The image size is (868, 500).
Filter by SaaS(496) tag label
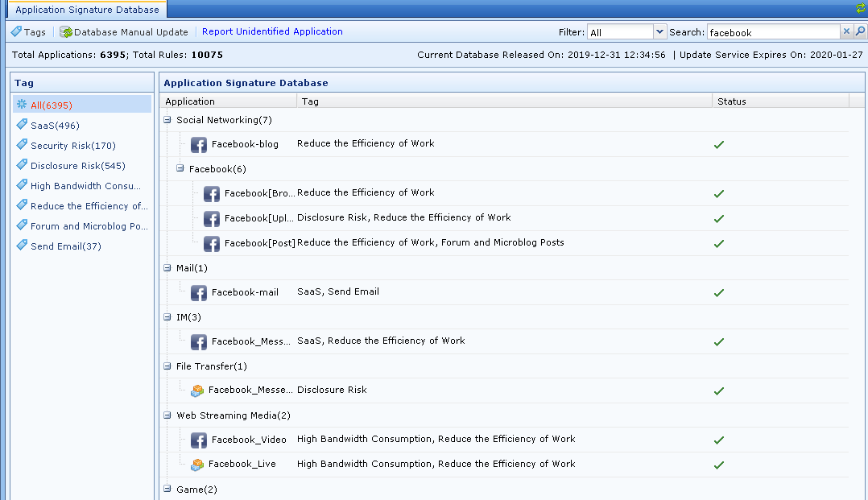click(x=55, y=126)
